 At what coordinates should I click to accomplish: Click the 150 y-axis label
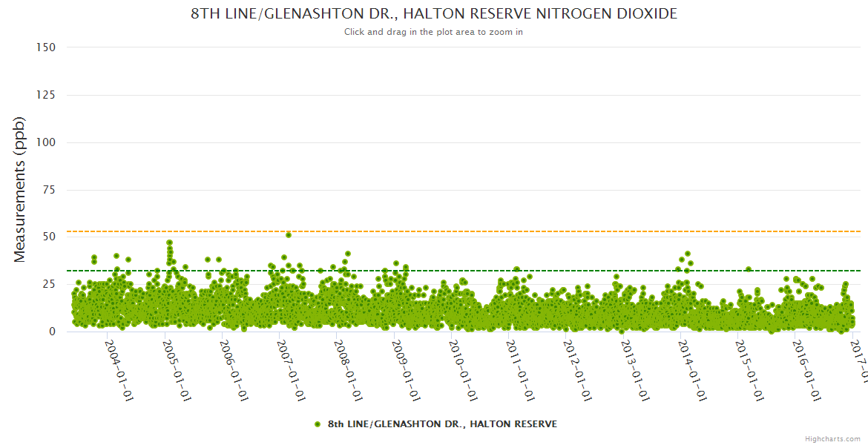click(x=46, y=47)
